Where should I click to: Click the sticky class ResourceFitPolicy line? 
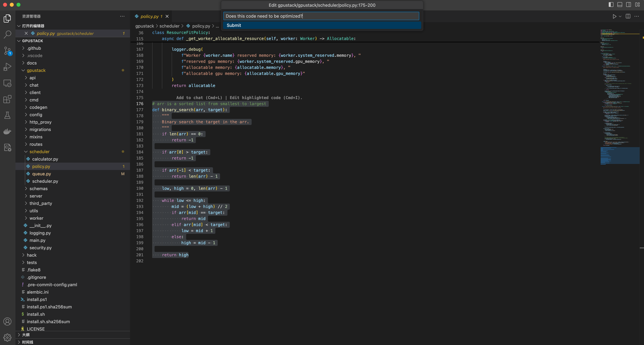pyautogui.click(x=181, y=32)
